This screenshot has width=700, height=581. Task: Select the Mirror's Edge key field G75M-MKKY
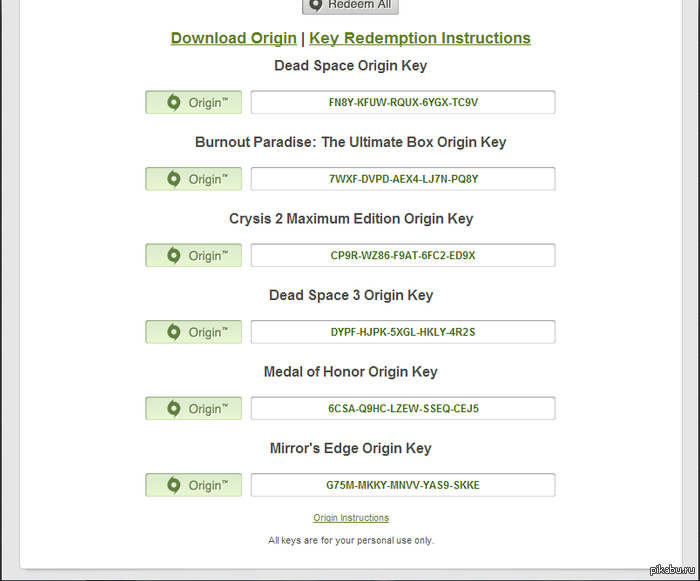click(403, 485)
